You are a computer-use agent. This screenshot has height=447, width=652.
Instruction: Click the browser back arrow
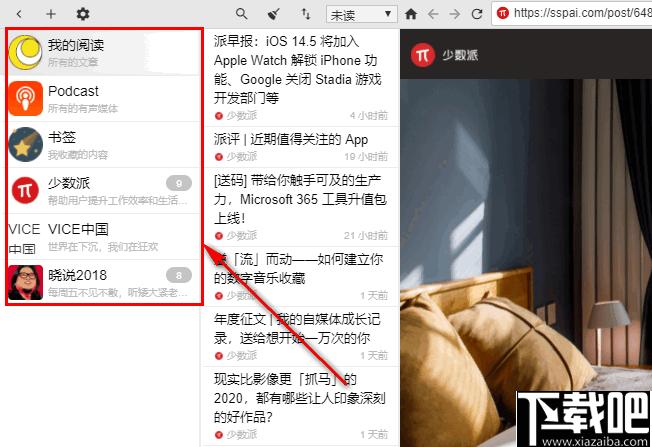coord(433,14)
